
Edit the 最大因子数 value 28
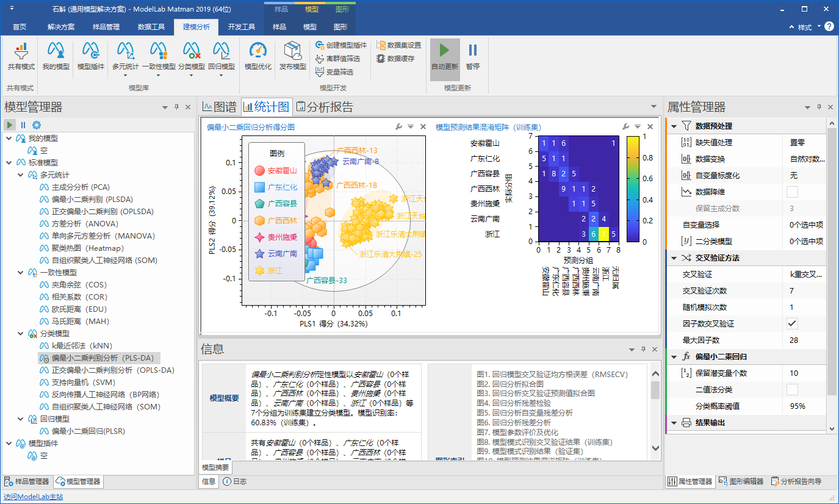coord(804,340)
